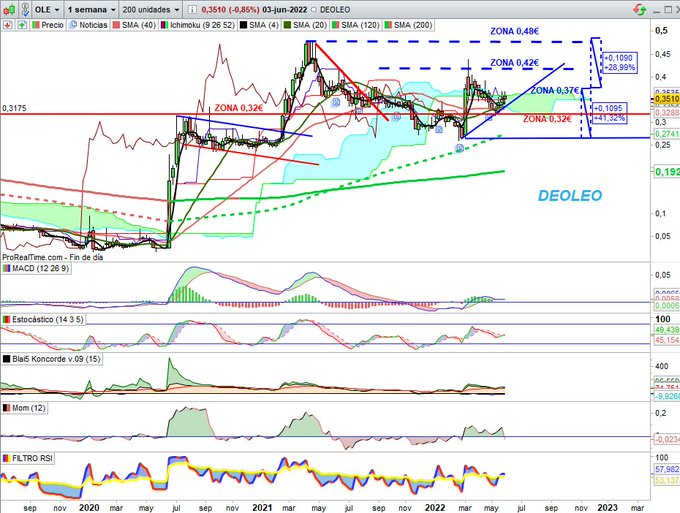
Task: Open Ichimoku (9 26 52) indicator settings
Action: [x=202, y=25]
